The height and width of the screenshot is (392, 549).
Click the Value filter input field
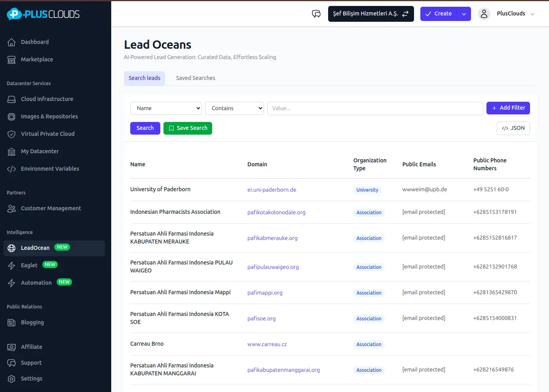tap(375, 108)
